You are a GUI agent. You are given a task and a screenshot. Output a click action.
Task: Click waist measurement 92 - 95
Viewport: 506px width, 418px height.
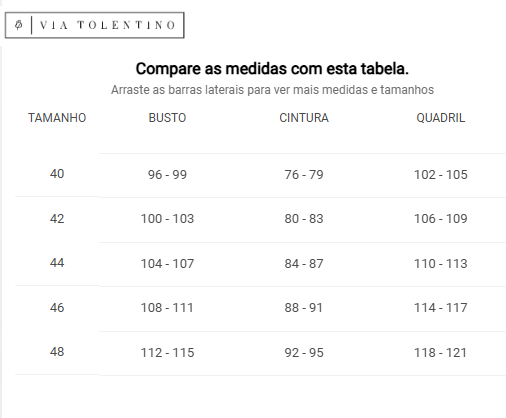[304, 353]
